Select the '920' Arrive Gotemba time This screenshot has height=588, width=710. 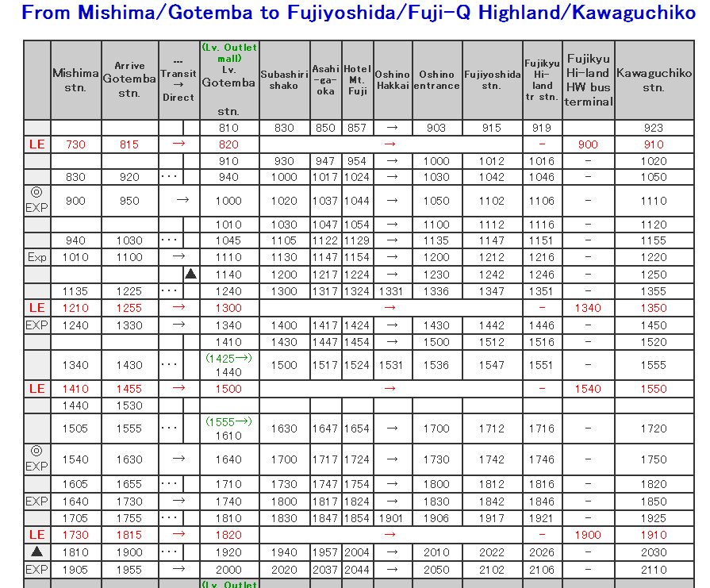tap(129, 177)
